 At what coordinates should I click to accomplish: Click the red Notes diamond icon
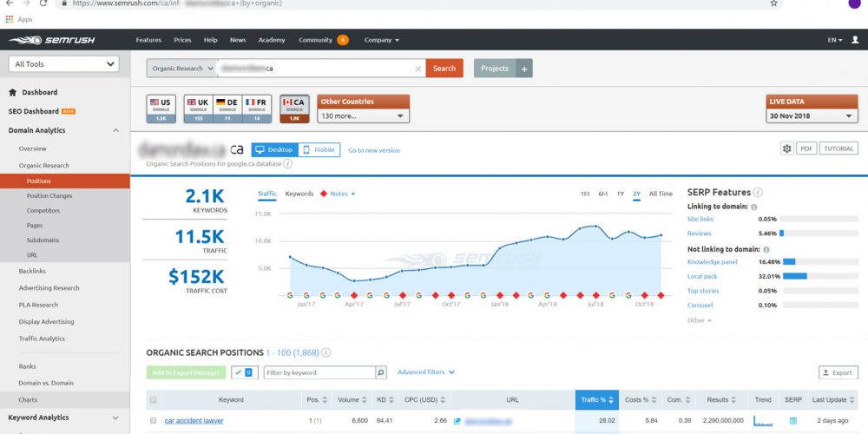click(x=323, y=194)
